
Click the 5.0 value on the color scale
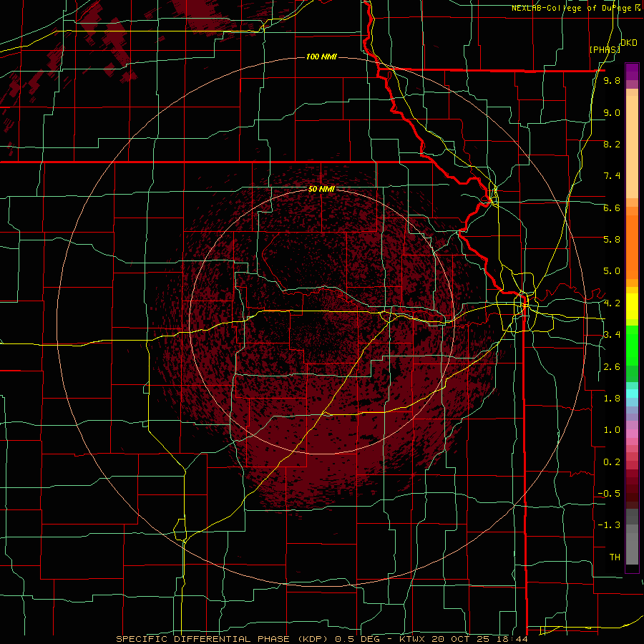(612, 271)
